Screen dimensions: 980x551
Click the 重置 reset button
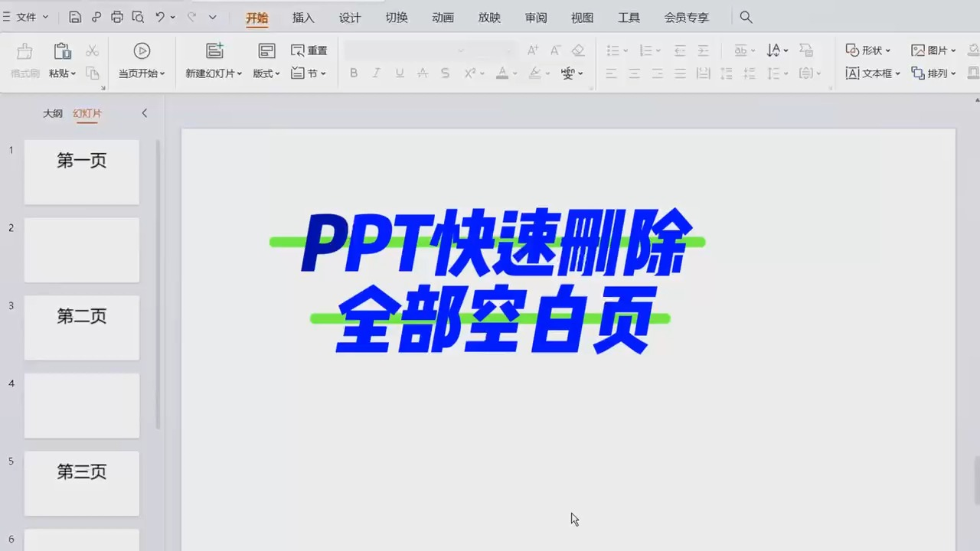point(309,51)
